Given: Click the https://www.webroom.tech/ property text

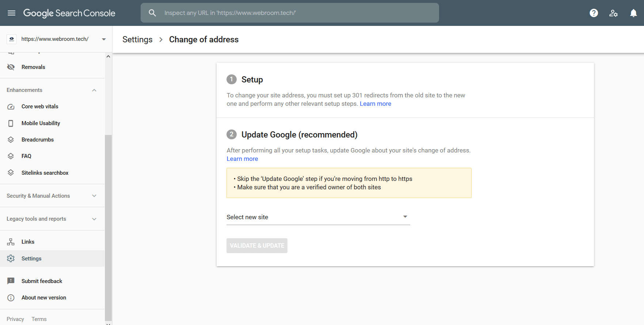Looking at the screenshot, I should pos(55,39).
